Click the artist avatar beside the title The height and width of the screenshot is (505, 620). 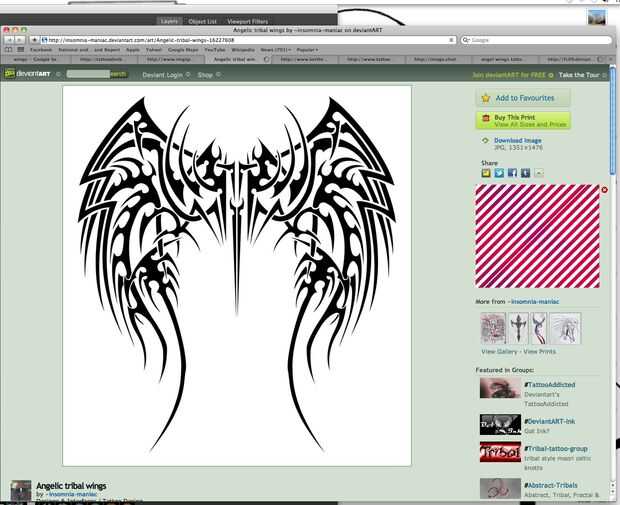[21, 491]
